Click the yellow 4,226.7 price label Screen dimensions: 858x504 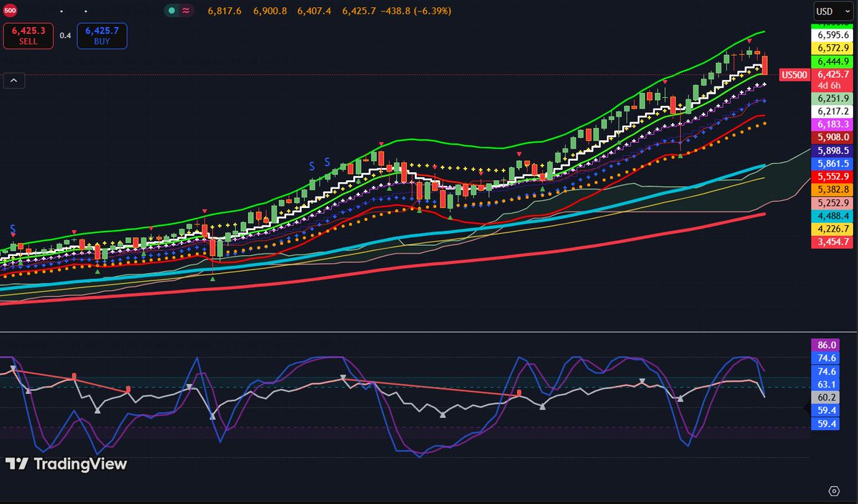tap(832, 229)
